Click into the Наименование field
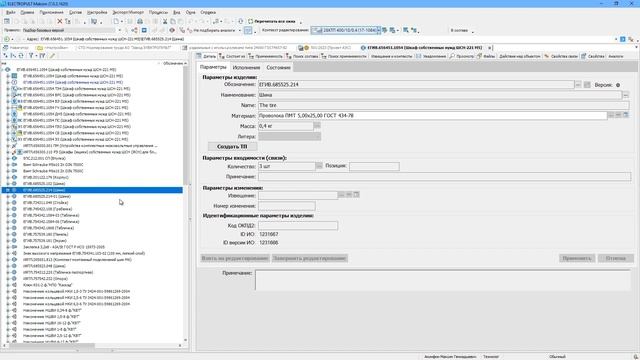640x360 pixels. [x=440, y=95]
